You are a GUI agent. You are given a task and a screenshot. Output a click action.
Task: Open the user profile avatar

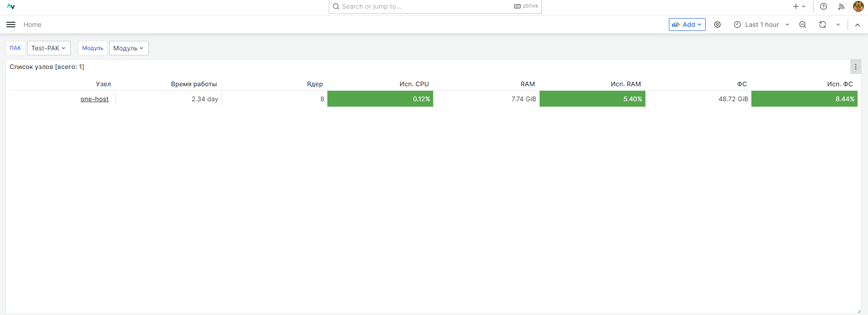858,6
